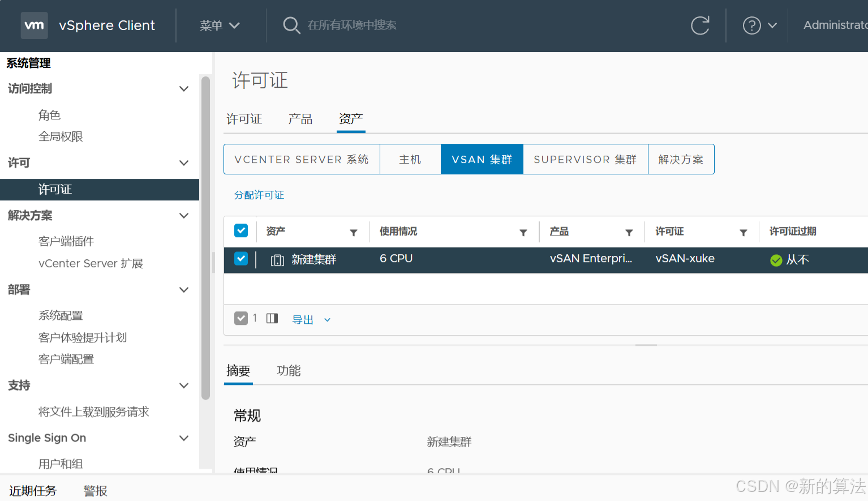Collapse the Single Sign On section
Screen dimensions: 868x501
(x=184, y=438)
